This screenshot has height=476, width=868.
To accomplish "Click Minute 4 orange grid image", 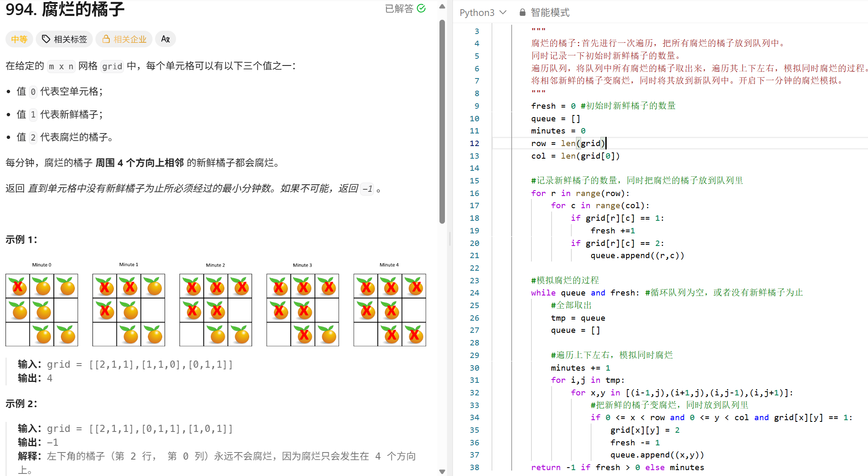I will click(389, 310).
